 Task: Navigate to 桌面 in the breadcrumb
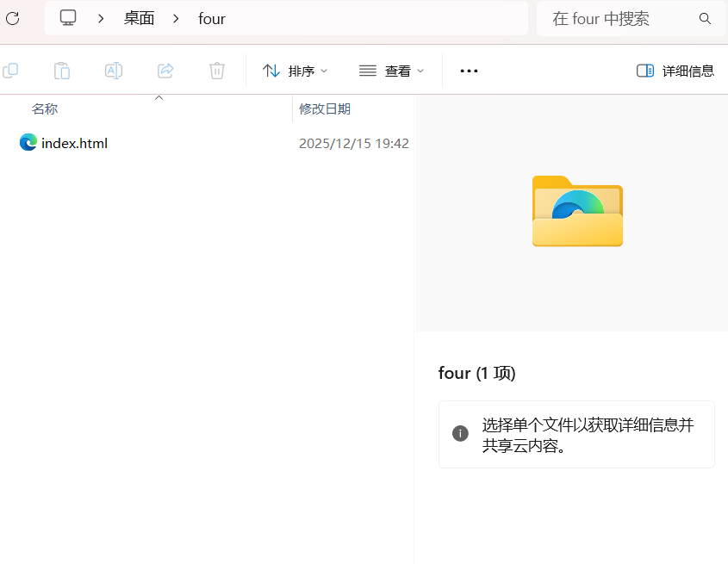coord(139,18)
